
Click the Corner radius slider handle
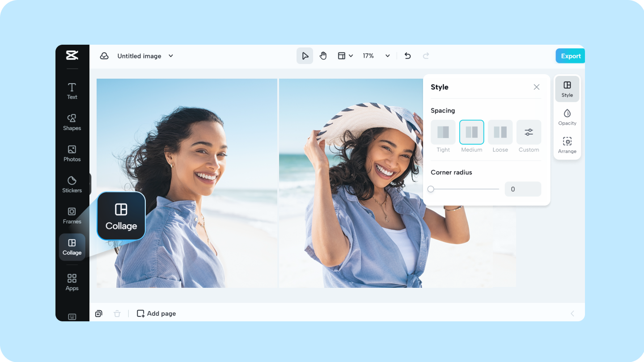tap(431, 189)
